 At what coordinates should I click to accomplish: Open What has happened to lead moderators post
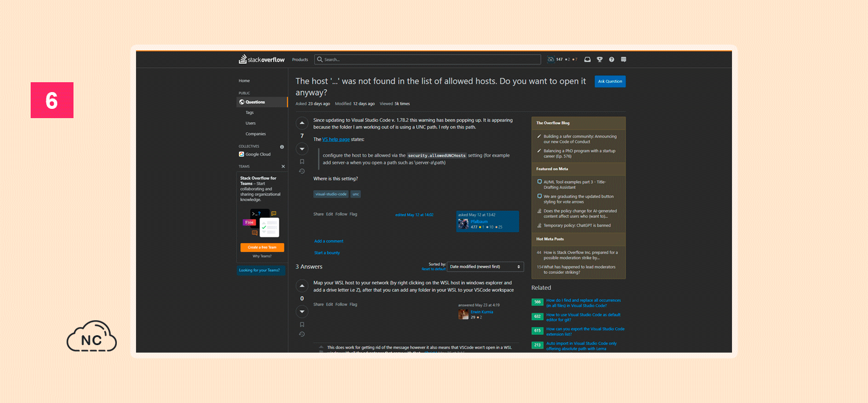(x=579, y=269)
